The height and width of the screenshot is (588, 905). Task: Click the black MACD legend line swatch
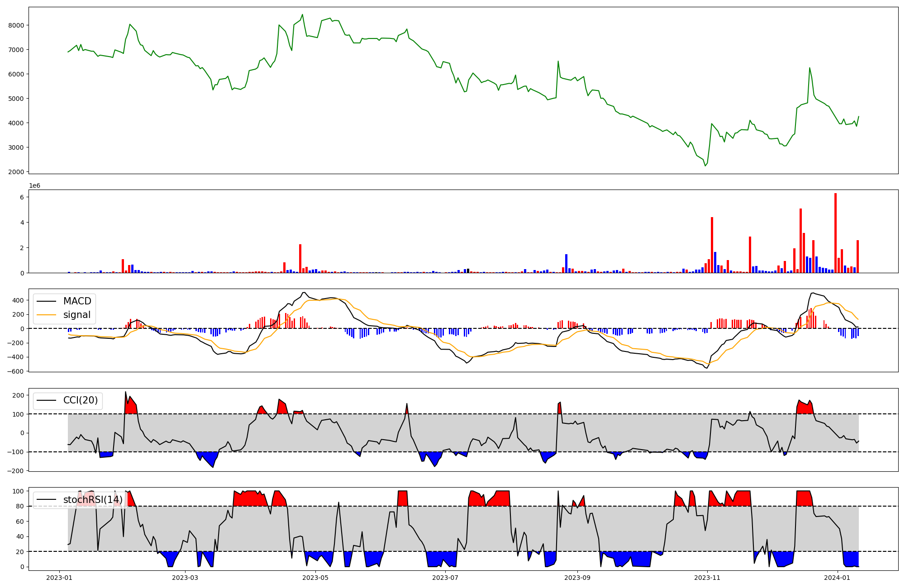click(x=46, y=301)
